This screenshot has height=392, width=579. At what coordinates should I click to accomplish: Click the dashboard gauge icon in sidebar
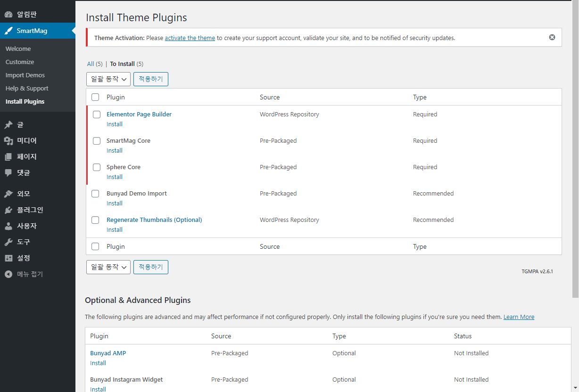click(8, 15)
